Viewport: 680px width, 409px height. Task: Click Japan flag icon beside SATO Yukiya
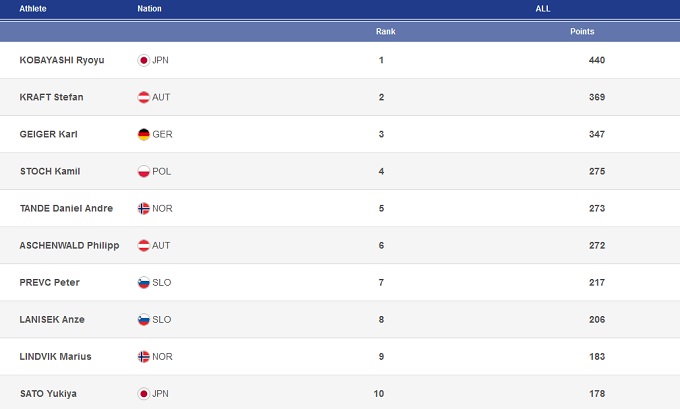click(x=143, y=393)
